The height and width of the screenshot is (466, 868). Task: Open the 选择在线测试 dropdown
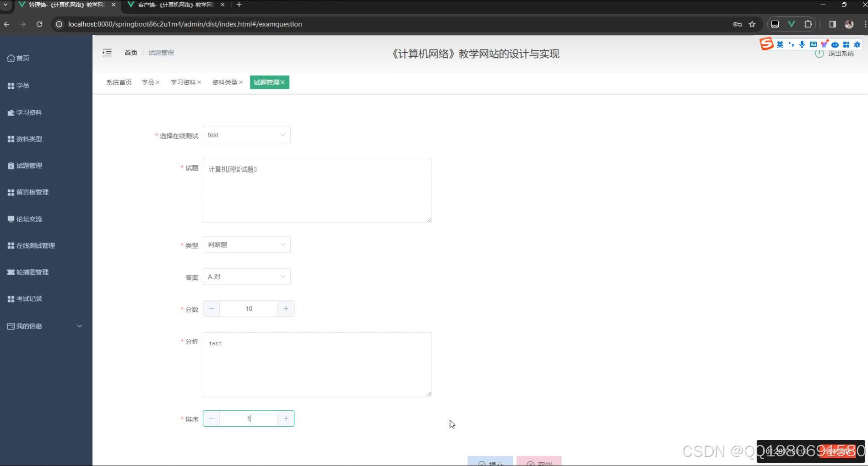point(247,135)
